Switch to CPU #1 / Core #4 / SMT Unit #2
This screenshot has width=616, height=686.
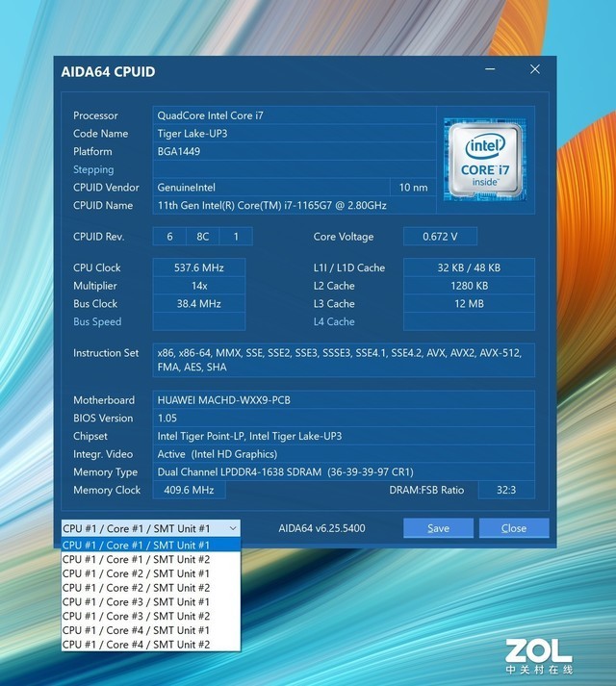pos(150,645)
